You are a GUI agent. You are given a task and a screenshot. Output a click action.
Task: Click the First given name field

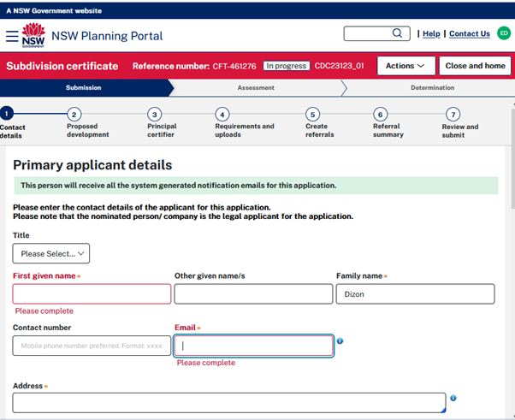[92, 294]
